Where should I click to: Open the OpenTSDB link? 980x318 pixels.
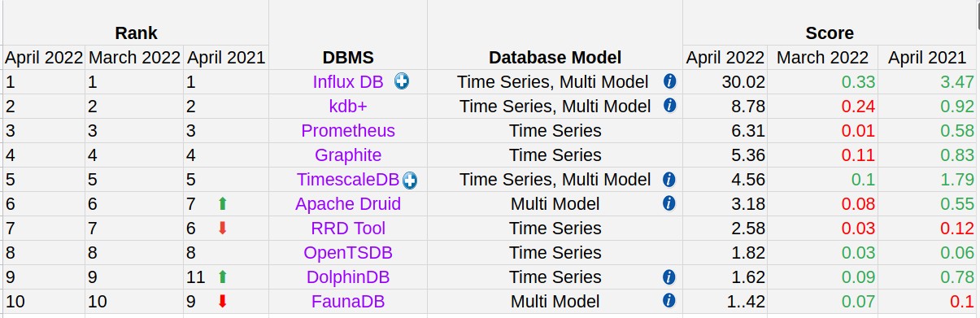click(348, 253)
